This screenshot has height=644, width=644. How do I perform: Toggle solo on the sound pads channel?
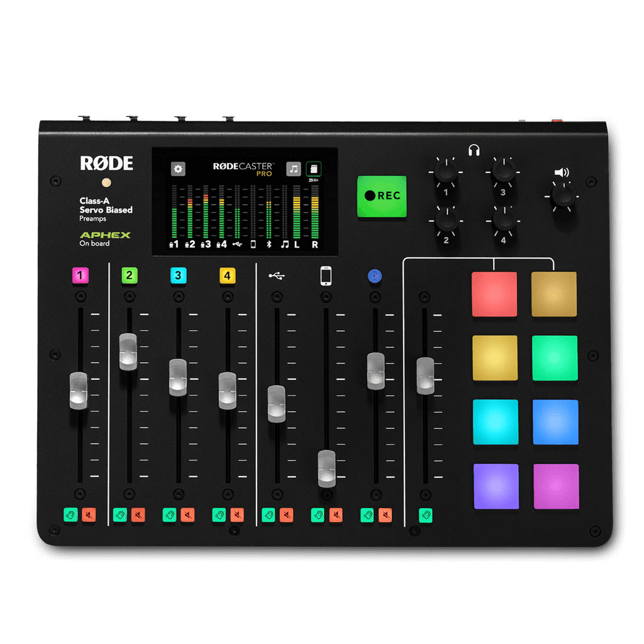point(426,515)
